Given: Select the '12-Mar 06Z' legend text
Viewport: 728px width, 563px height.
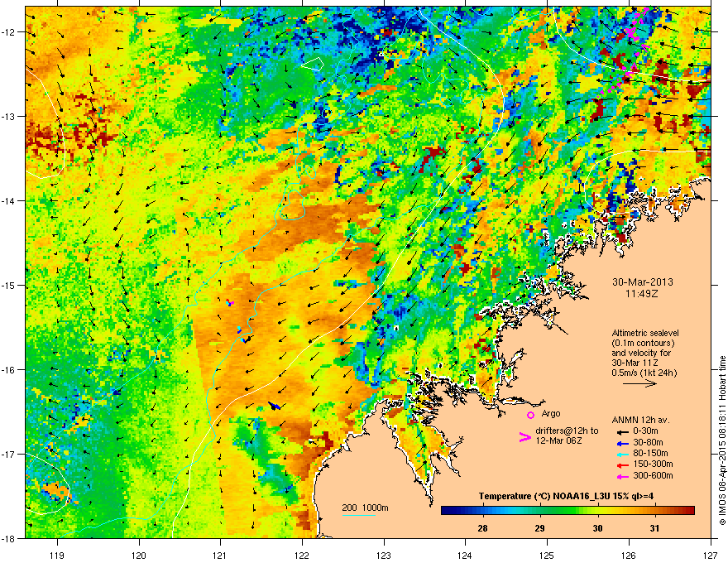Looking at the screenshot, I should [558, 440].
